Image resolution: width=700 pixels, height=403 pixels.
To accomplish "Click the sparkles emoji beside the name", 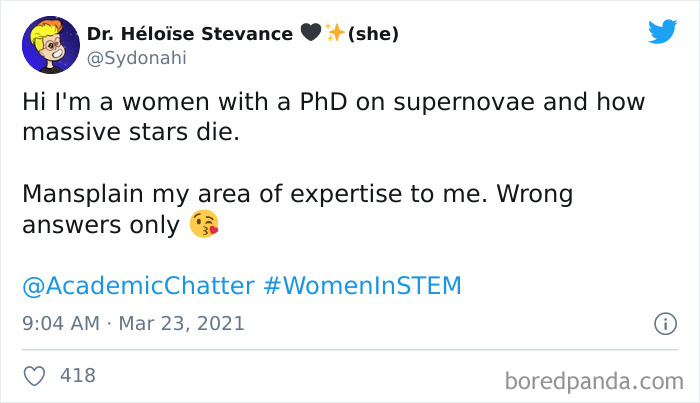I will pyautogui.click(x=334, y=34).
